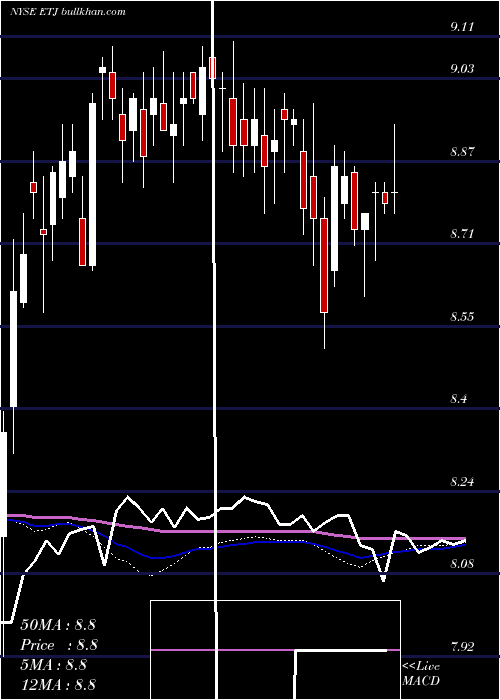Click the NYSE ETJ bullkhan.com title
The image size is (500, 700).
coord(67,12)
